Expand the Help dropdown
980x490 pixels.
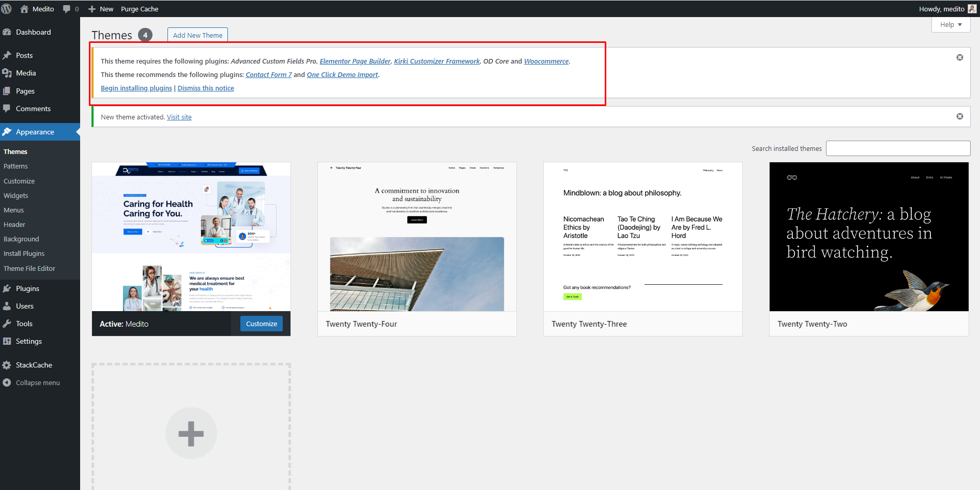pyautogui.click(x=951, y=24)
